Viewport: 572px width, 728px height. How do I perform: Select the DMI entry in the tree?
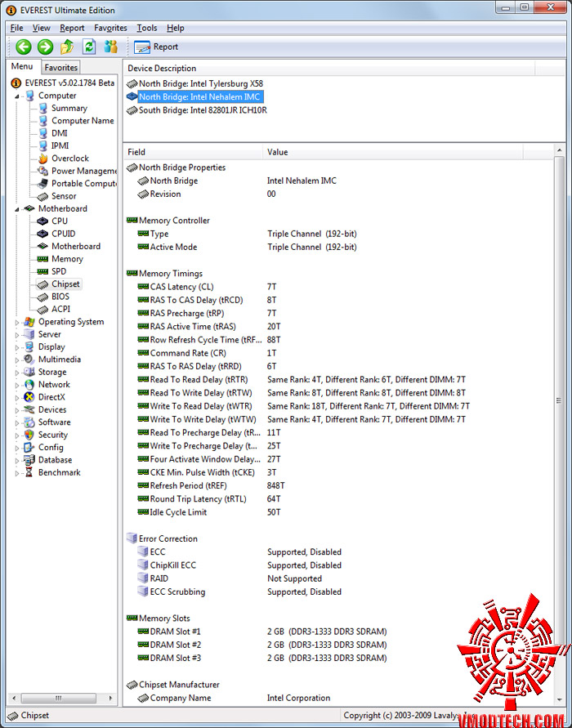coord(60,133)
